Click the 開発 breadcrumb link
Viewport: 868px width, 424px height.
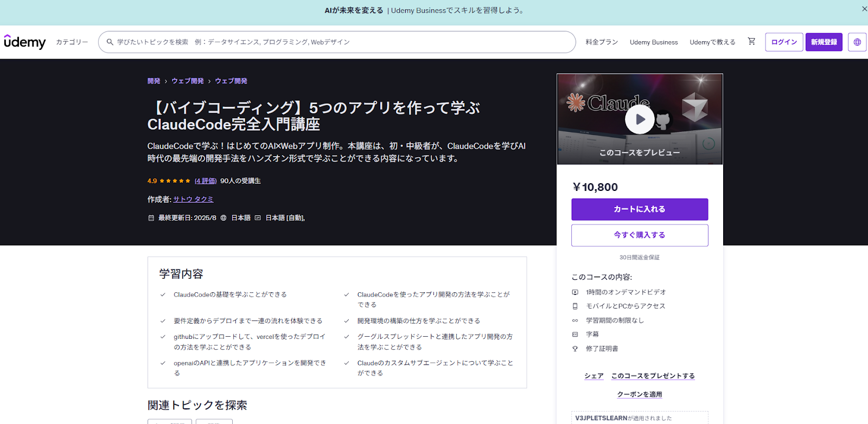pos(154,81)
